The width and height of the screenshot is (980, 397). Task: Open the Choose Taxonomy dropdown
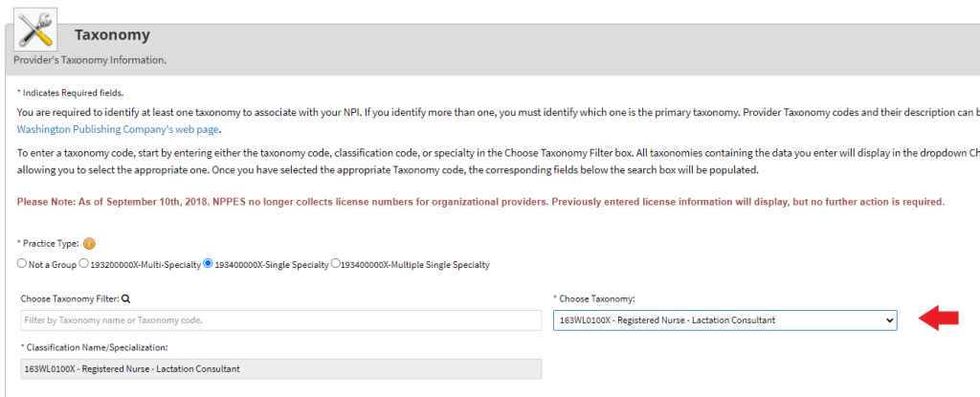[724, 320]
